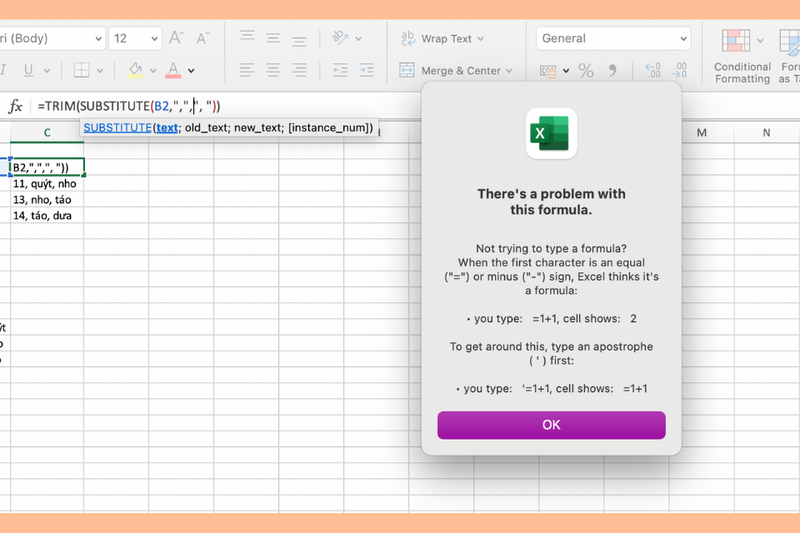800x533 pixels.
Task: Select column M header
Action: click(702, 133)
